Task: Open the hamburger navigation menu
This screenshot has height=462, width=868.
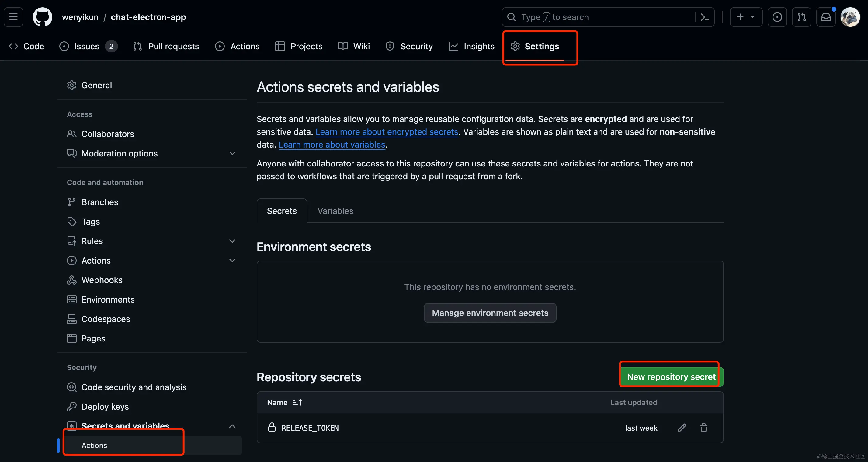Action: point(13,17)
